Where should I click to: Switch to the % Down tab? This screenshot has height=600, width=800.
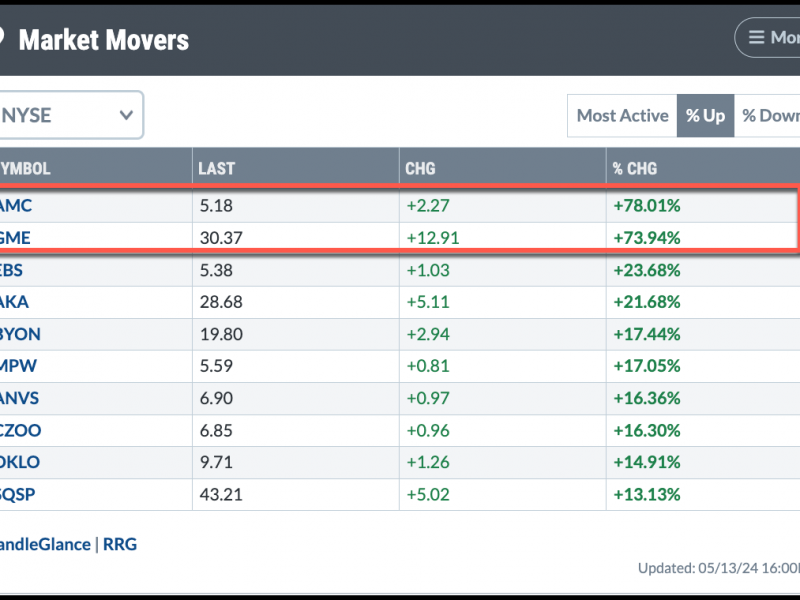pos(767,116)
